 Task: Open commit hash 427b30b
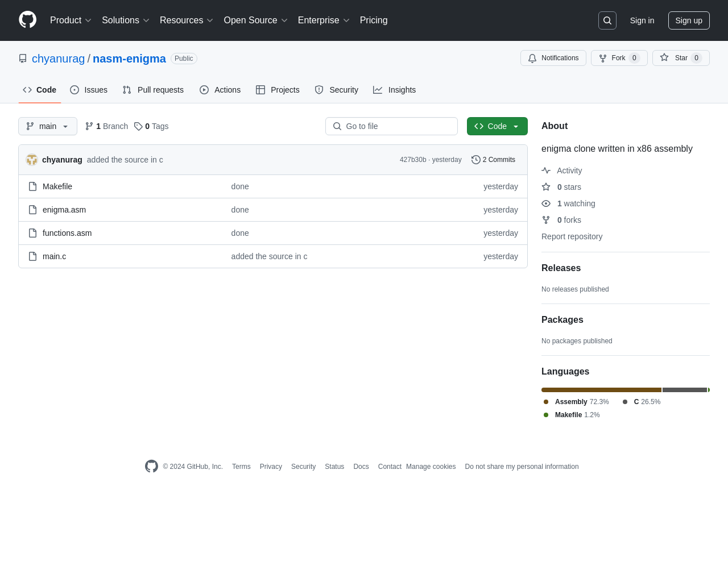click(x=413, y=160)
